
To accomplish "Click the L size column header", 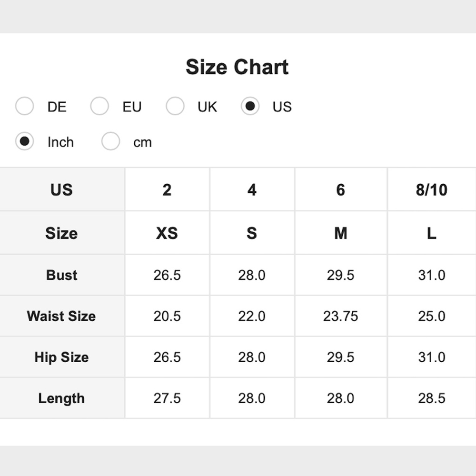I will (x=431, y=233).
